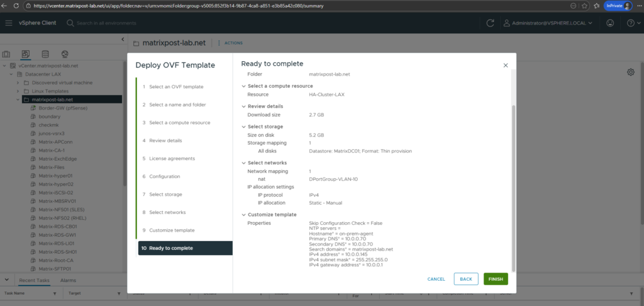
Task: Collapse the Select a compute resource section
Action: tap(243, 86)
